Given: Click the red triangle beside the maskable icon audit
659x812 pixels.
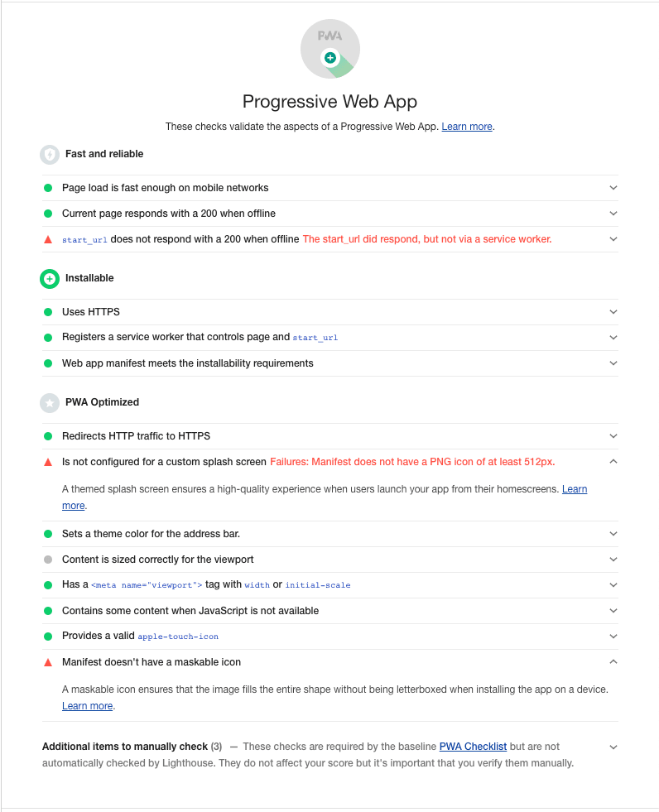Looking at the screenshot, I should [x=48, y=661].
